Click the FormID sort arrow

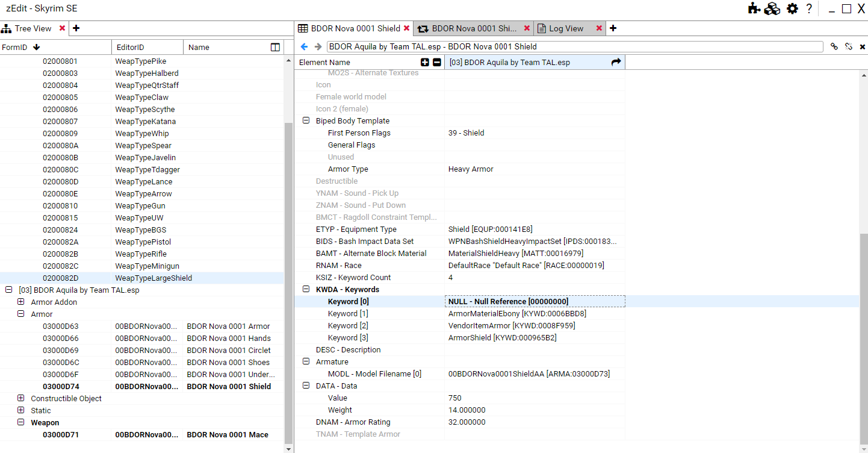(37, 47)
